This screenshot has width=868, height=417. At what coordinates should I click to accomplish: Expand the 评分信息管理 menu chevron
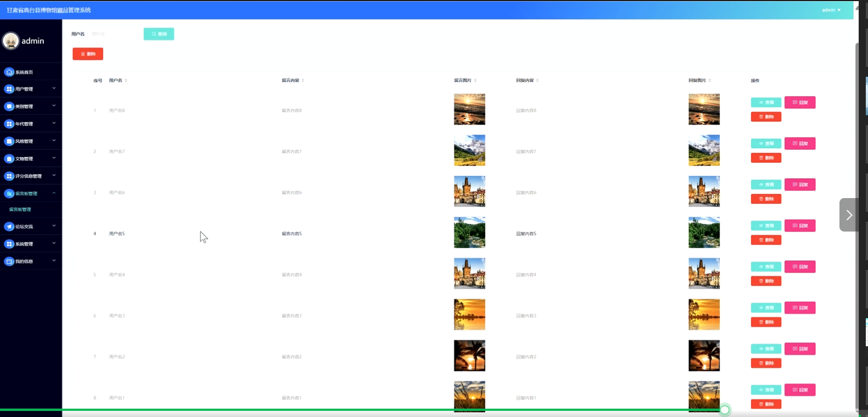coord(54,176)
